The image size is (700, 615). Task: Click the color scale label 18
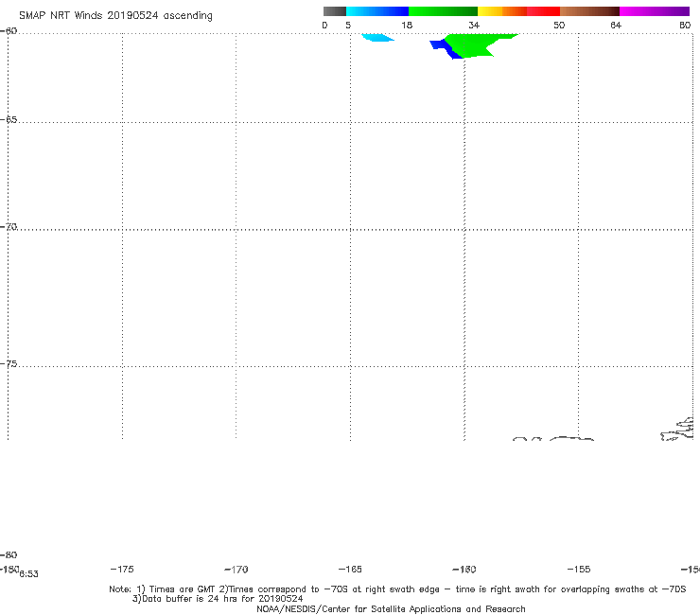click(x=407, y=26)
